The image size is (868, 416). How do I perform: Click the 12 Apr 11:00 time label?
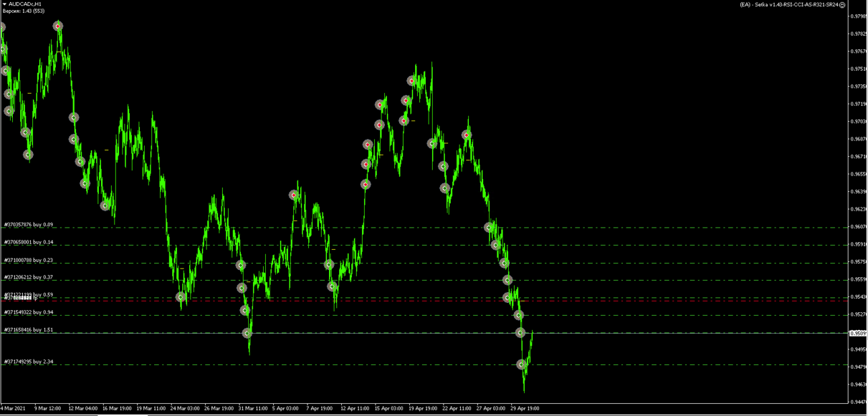click(x=355, y=408)
